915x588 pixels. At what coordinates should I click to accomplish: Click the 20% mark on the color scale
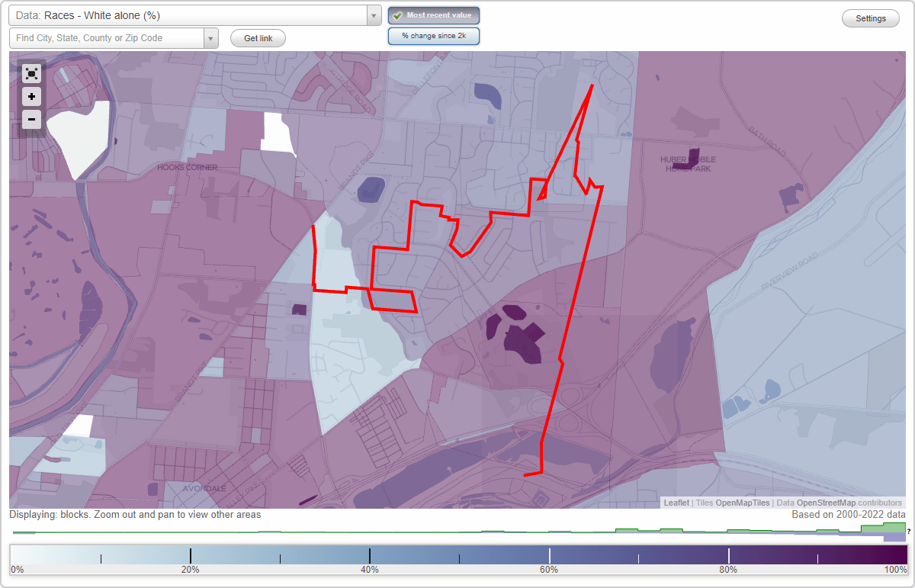coord(190,570)
